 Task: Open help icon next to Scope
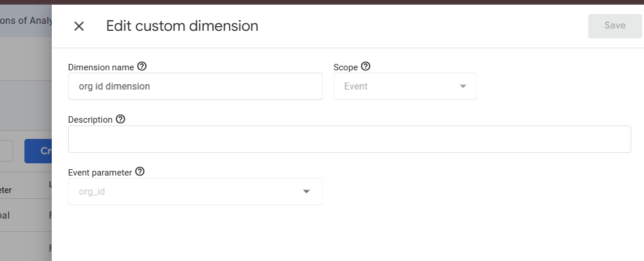[x=365, y=66]
